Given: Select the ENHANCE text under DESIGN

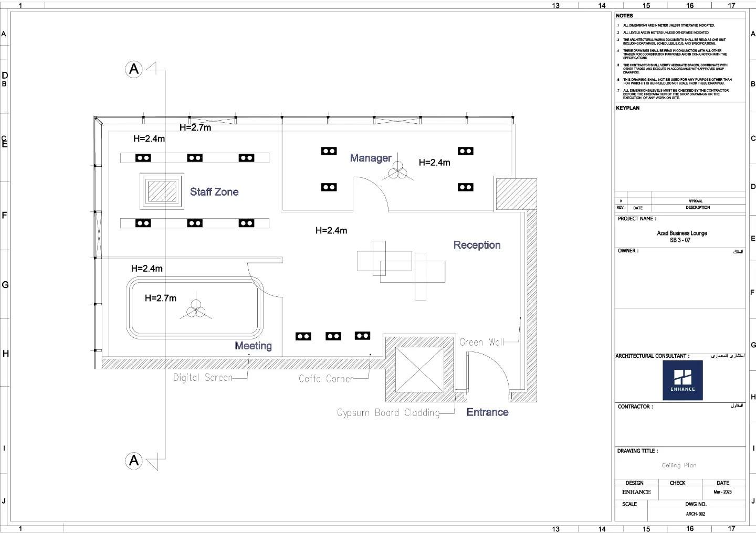Looking at the screenshot, I should click(x=636, y=492).
